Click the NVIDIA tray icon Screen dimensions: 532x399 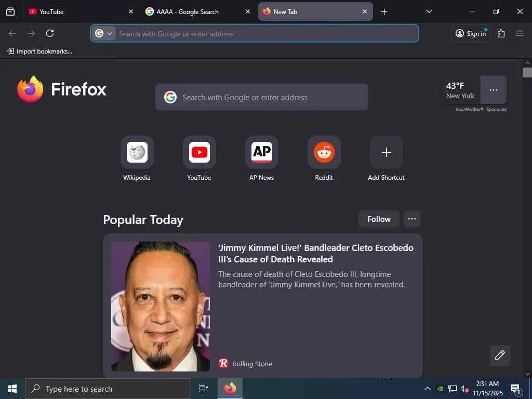click(440, 389)
